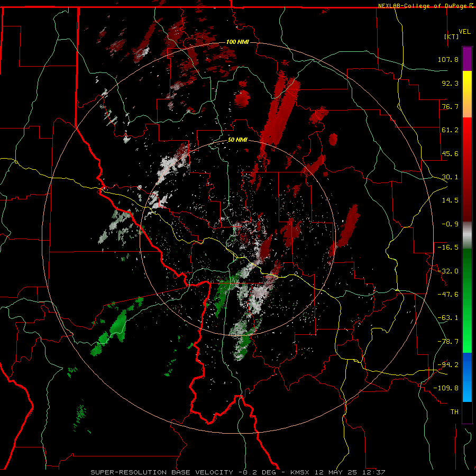Viewport: 476px width, 476px height.
Task: Click the -63.1 velocity scale value
Action: point(448,318)
